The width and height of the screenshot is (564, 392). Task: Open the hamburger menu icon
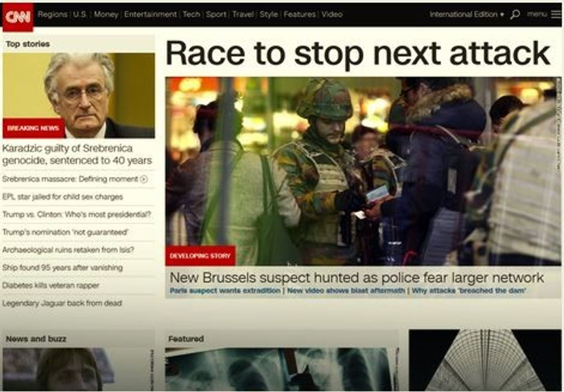pos(554,14)
